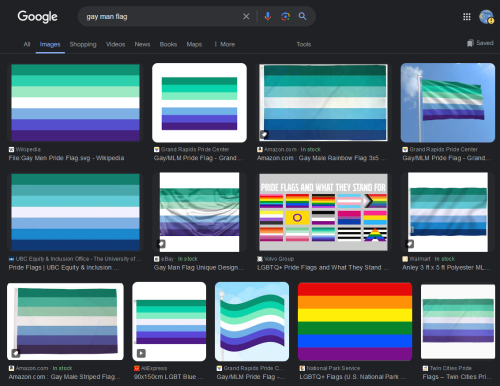Viewport: 500px width, 386px height.
Task: Open the Google apps grid
Action: [x=467, y=17]
